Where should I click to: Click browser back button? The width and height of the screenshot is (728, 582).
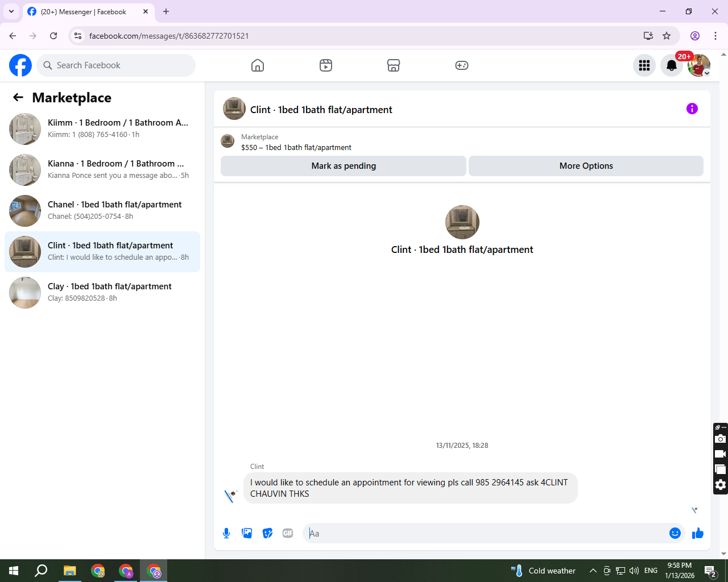[x=13, y=36]
